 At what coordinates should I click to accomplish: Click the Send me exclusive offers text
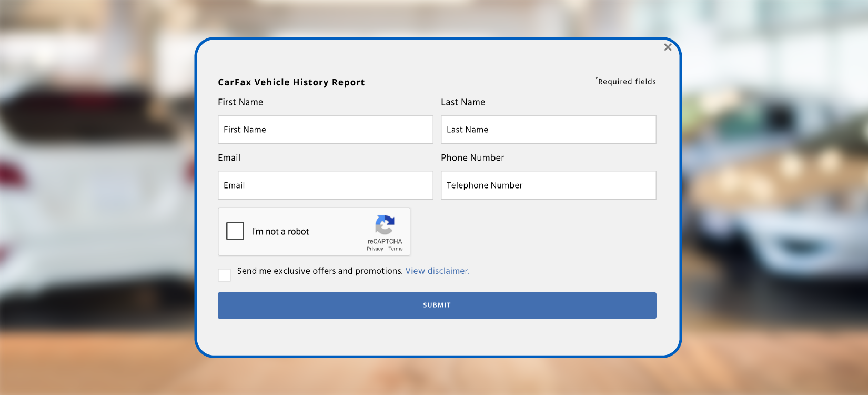point(320,271)
